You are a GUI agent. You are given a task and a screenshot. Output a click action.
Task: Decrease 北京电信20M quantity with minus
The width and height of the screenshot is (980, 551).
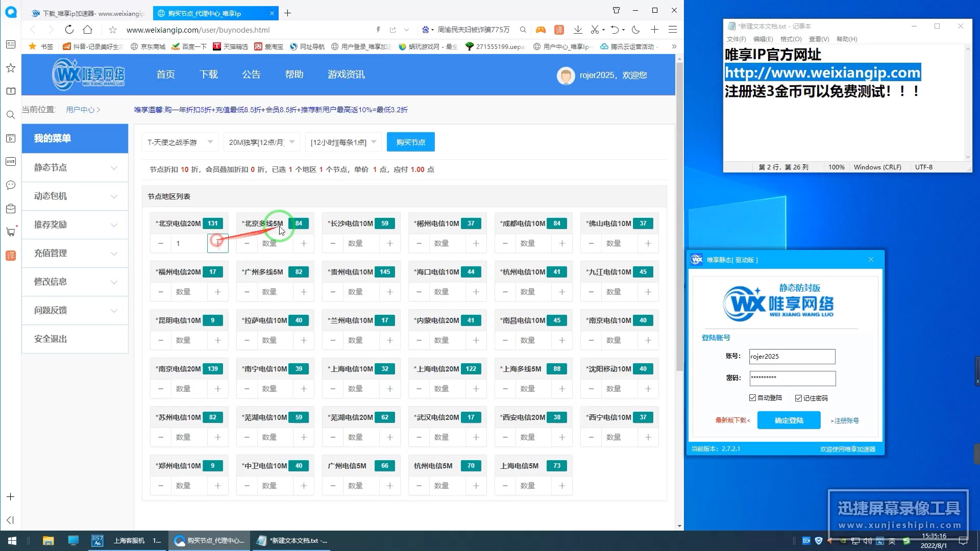point(161,243)
